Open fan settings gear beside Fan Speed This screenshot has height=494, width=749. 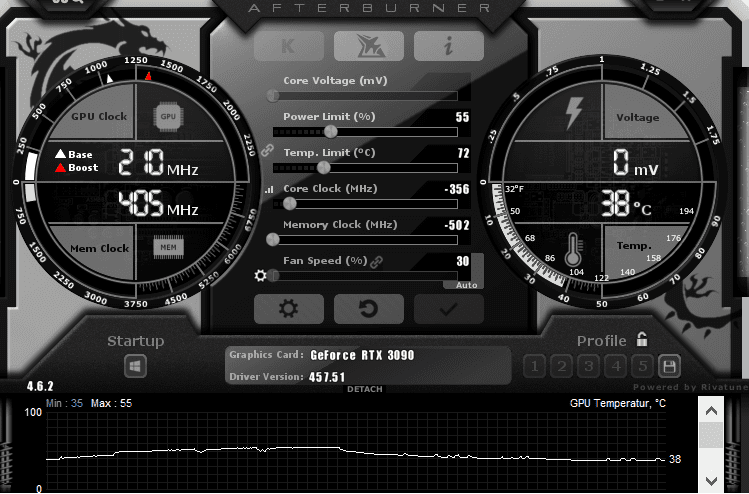tap(260, 276)
